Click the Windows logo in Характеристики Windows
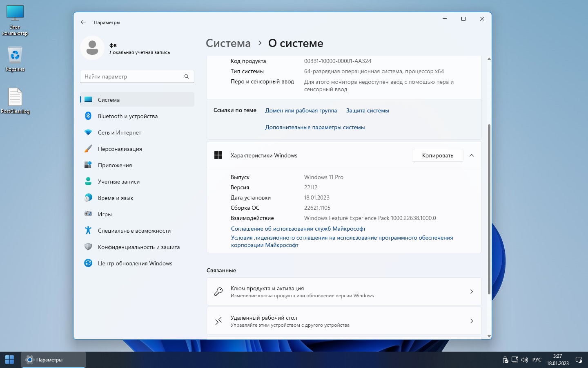This screenshot has height=368, width=588. (218, 155)
